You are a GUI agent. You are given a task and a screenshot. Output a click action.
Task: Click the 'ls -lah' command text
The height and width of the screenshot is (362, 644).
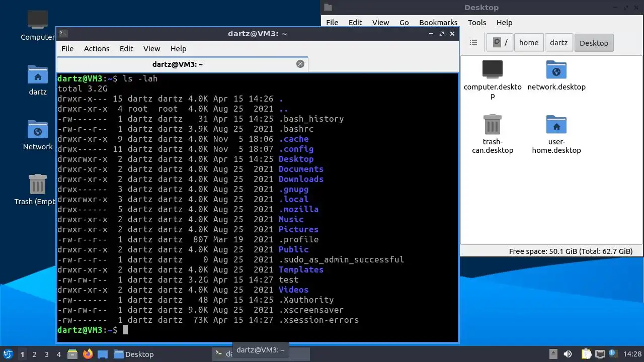point(140,78)
